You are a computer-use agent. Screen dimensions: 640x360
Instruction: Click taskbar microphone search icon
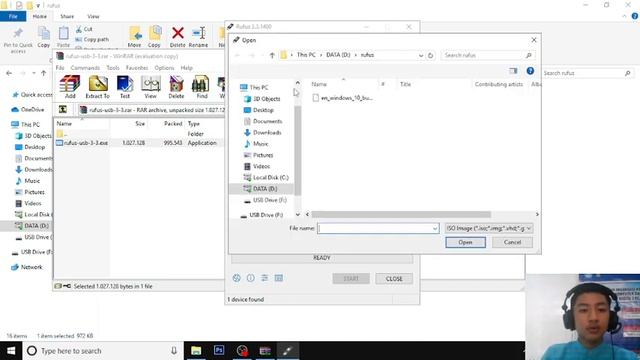[x=174, y=351]
